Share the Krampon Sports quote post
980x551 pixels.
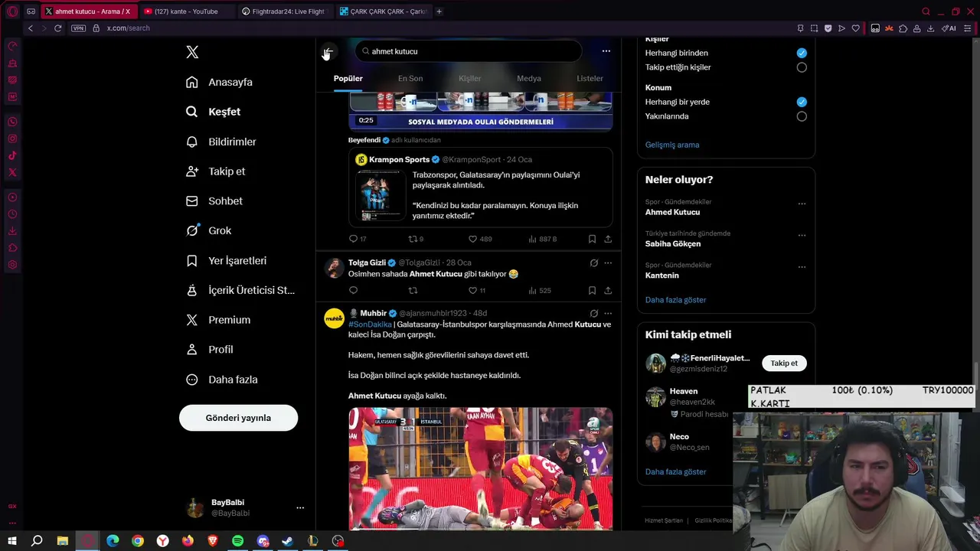(608, 239)
